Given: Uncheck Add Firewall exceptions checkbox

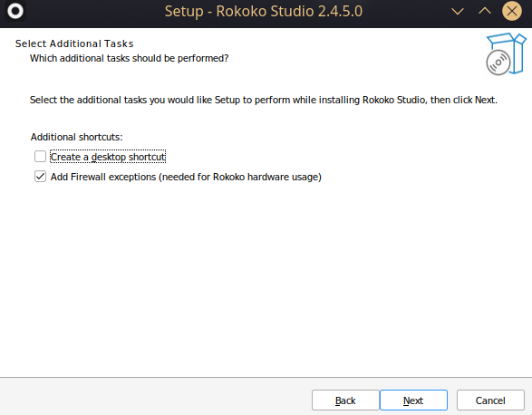Looking at the screenshot, I should pyautogui.click(x=40, y=177).
